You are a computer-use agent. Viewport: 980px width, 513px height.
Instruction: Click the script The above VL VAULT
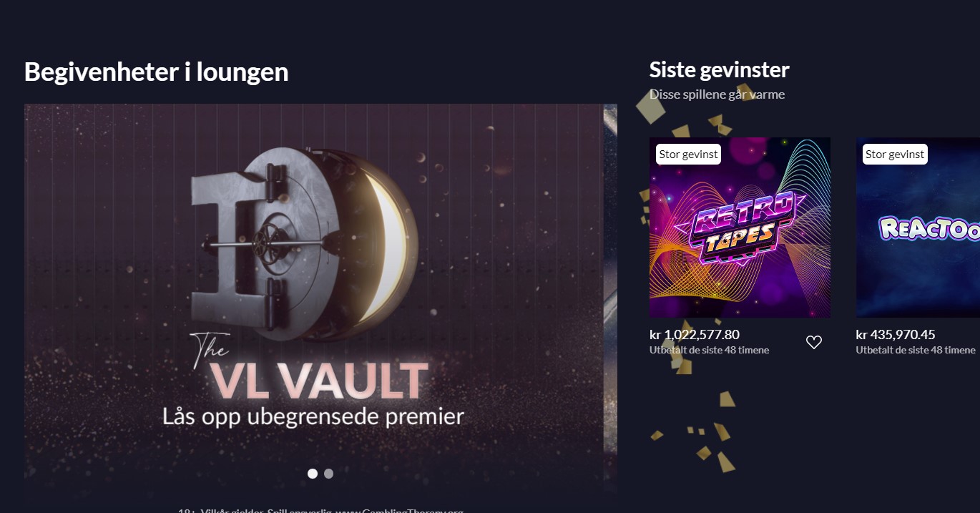pos(212,351)
